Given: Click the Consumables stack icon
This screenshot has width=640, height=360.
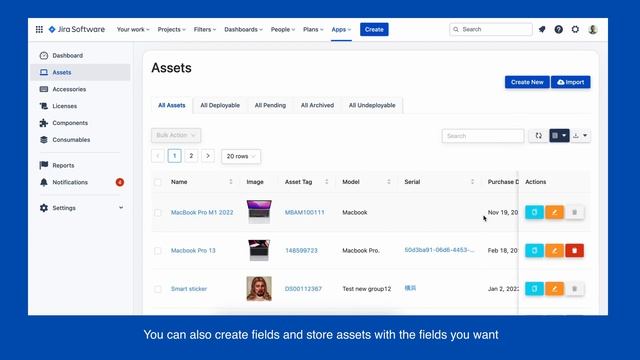Looking at the screenshot, I should 44,140.
